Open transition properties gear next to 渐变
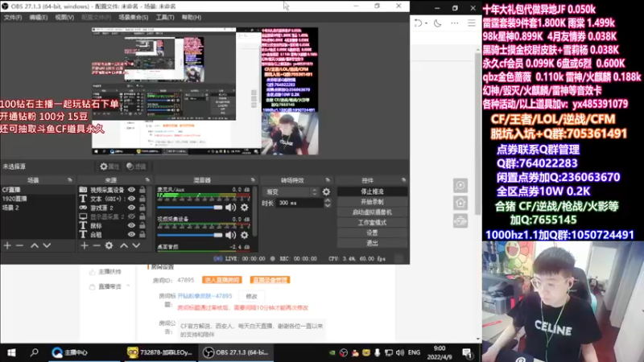644x362 pixels. tap(326, 191)
